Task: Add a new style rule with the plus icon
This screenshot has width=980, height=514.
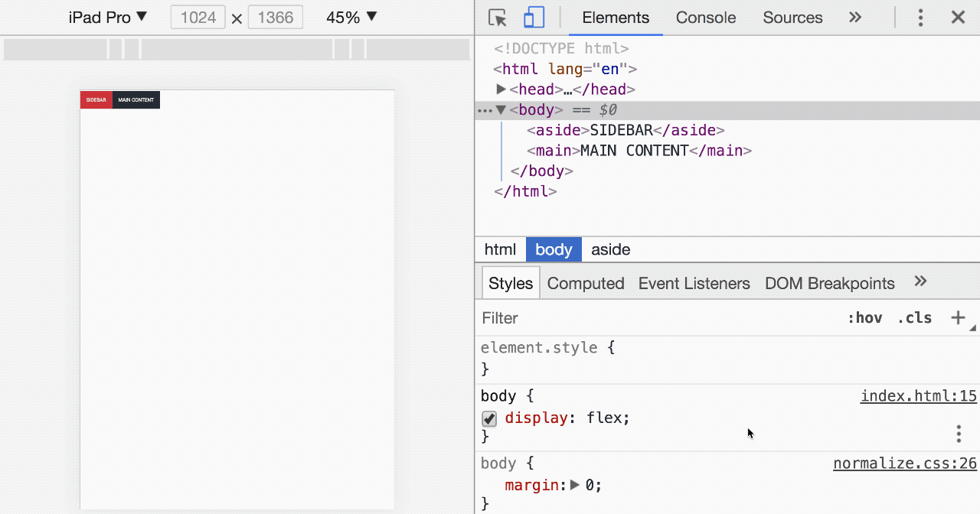Action: point(959,317)
